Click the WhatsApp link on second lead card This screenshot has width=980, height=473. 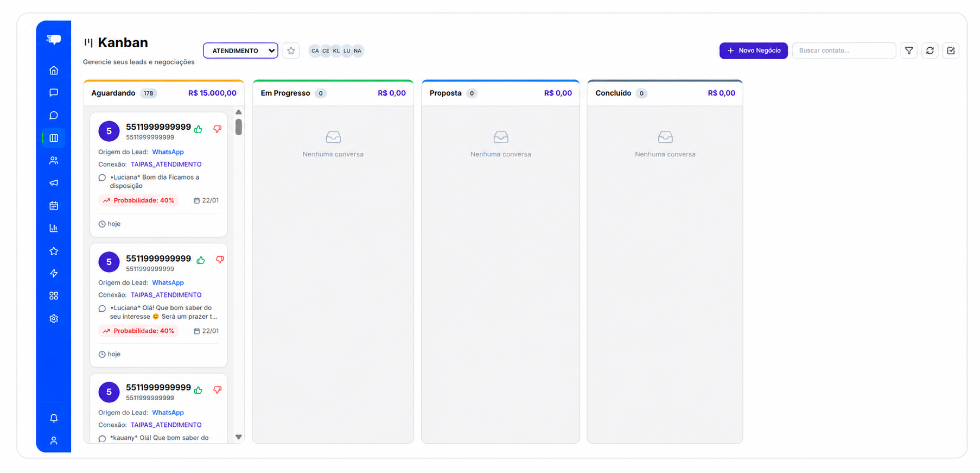(168, 283)
